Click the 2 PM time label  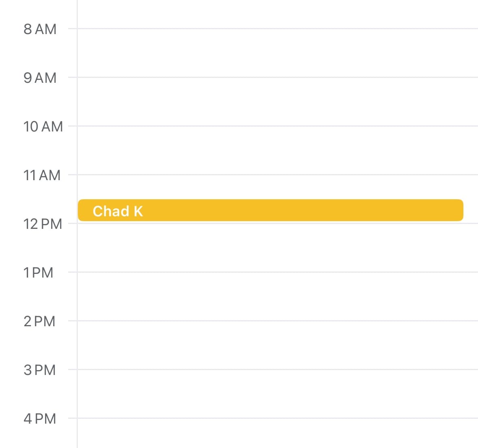pos(39,321)
